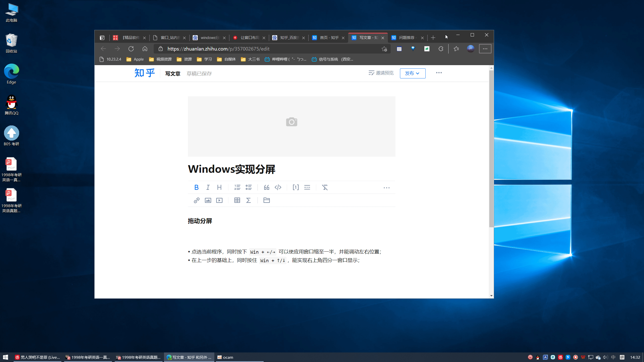Insert a hyperlink with the link icon
The image size is (644, 362).
196,200
